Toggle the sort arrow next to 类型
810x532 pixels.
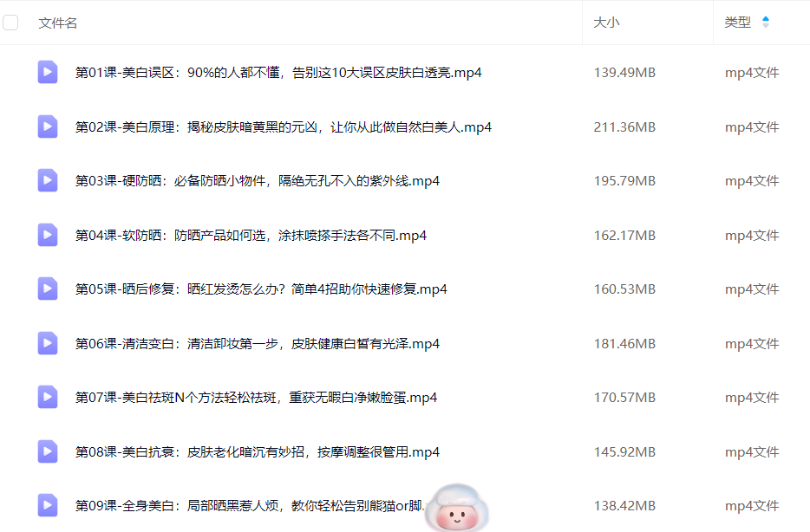point(765,23)
